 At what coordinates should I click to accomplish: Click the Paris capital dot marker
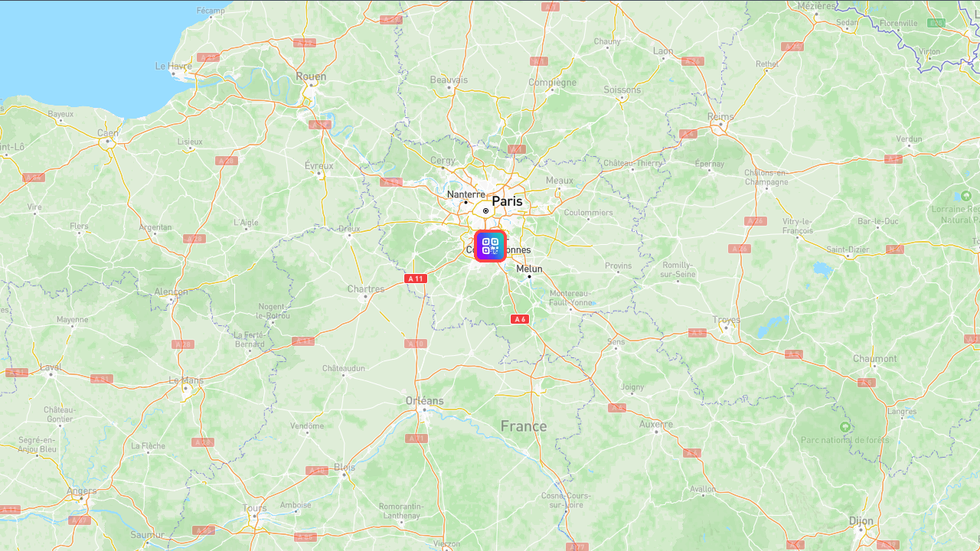click(x=485, y=210)
